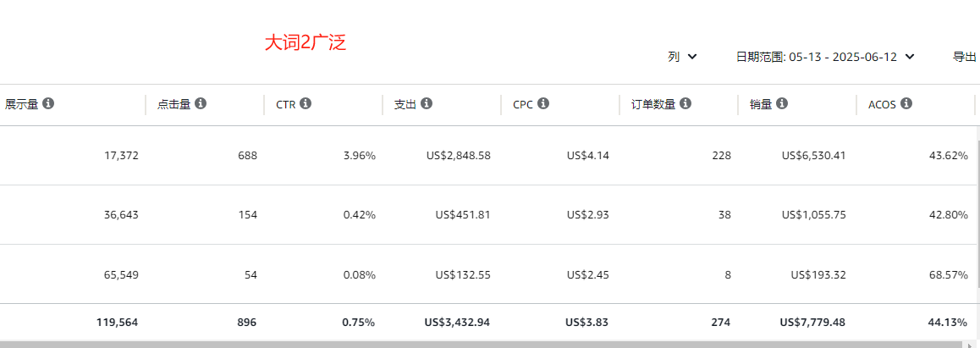Open the 列 columns dropdown
Image resolution: width=980 pixels, height=348 pixels.
pos(682,57)
